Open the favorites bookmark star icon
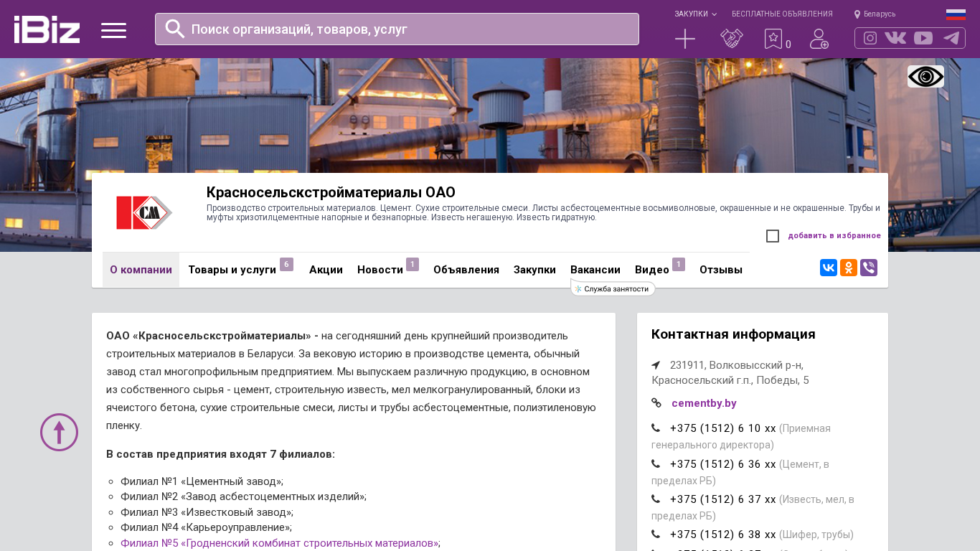Viewport: 980px width, 551px height. click(x=773, y=39)
